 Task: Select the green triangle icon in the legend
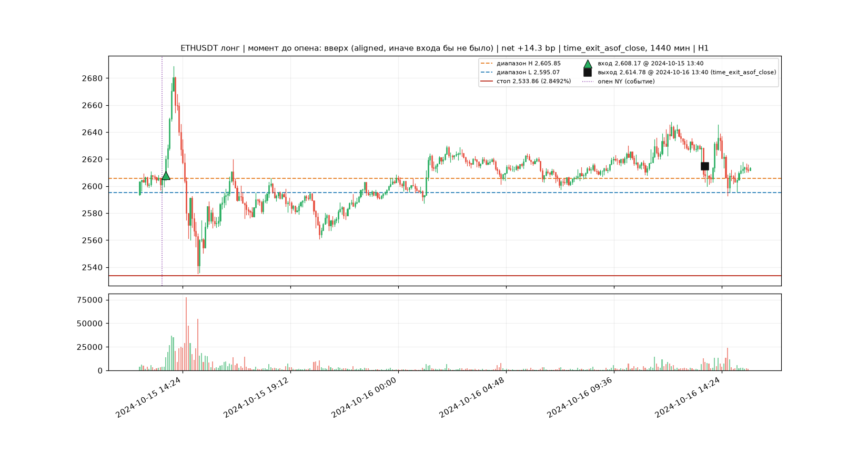point(588,64)
